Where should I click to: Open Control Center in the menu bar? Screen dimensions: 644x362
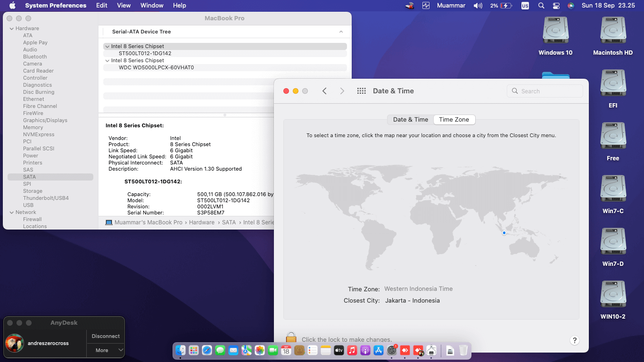click(556, 6)
